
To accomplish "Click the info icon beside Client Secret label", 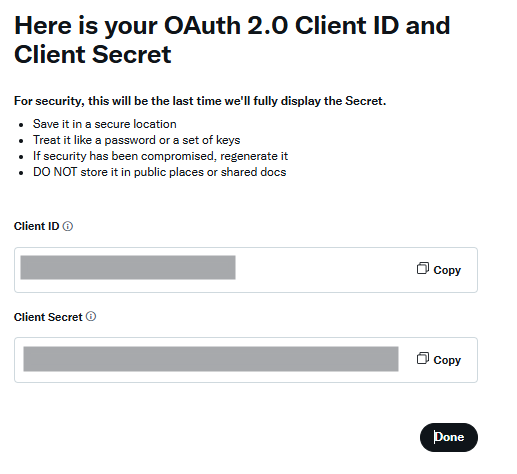I will pyautogui.click(x=91, y=316).
